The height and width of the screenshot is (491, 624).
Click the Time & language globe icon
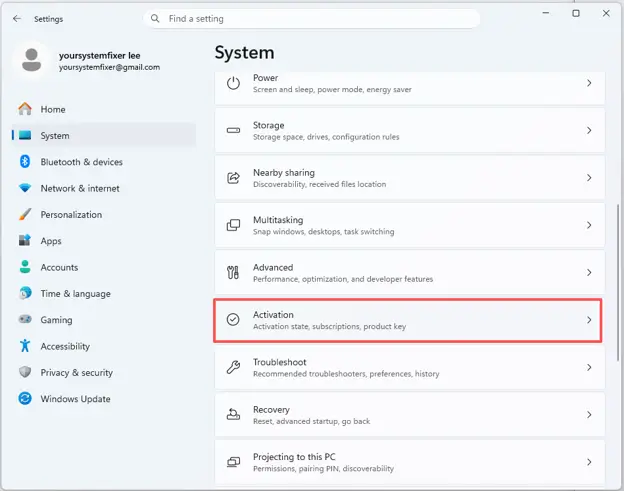[25, 293]
